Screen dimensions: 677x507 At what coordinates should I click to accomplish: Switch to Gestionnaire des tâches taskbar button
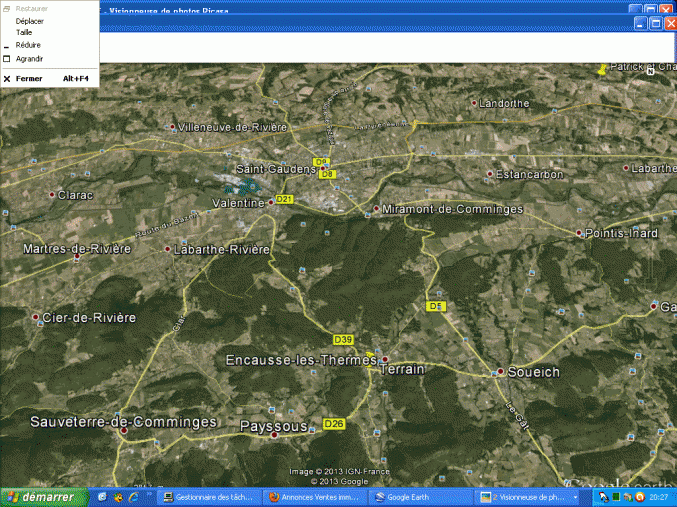[x=209, y=497]
